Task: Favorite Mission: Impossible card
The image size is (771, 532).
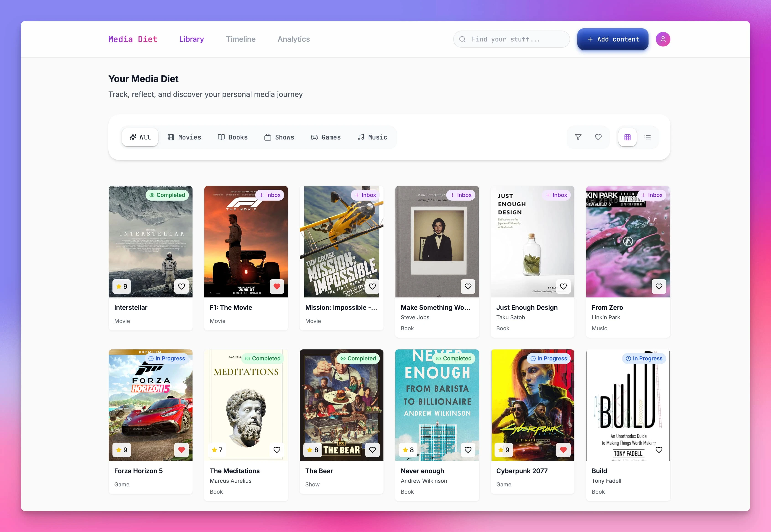Action: point(372,286)
